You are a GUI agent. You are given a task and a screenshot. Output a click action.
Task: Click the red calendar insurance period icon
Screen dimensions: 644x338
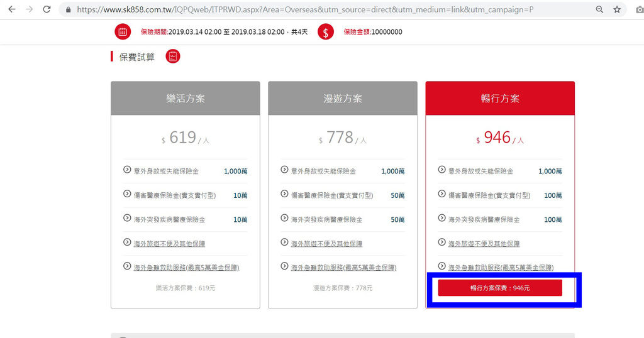(123, 31)
